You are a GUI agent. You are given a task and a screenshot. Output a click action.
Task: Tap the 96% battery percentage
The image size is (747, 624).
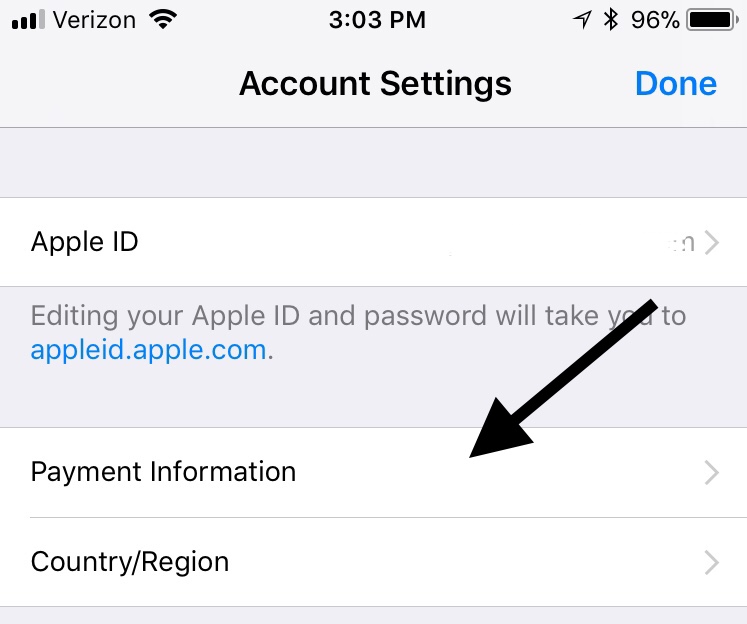pos(655,20)
